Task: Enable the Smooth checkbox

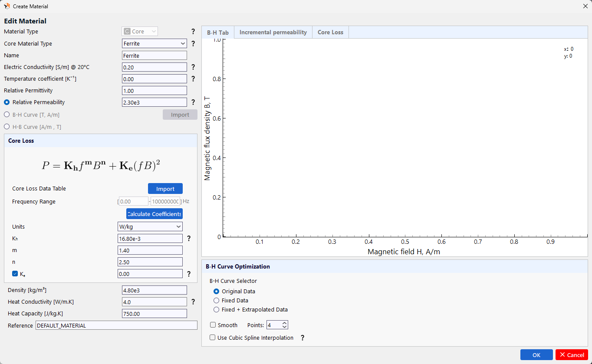Action: (213, 325)
